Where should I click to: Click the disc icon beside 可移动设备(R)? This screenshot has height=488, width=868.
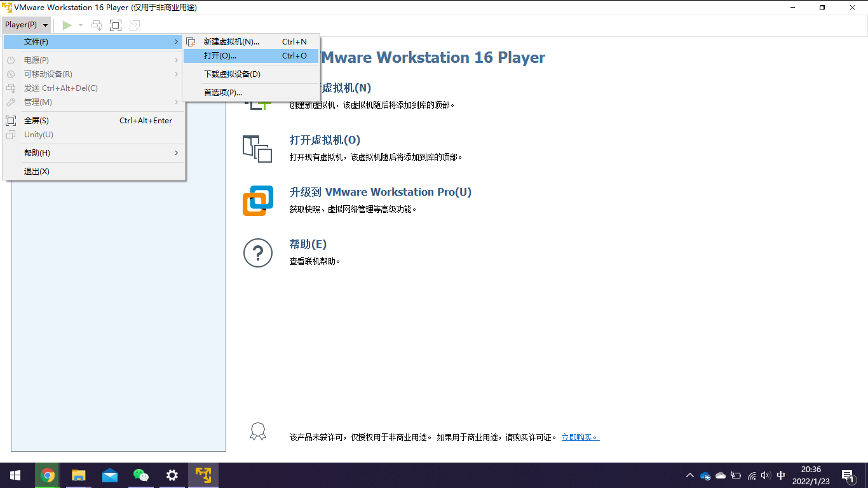[11, 74]
